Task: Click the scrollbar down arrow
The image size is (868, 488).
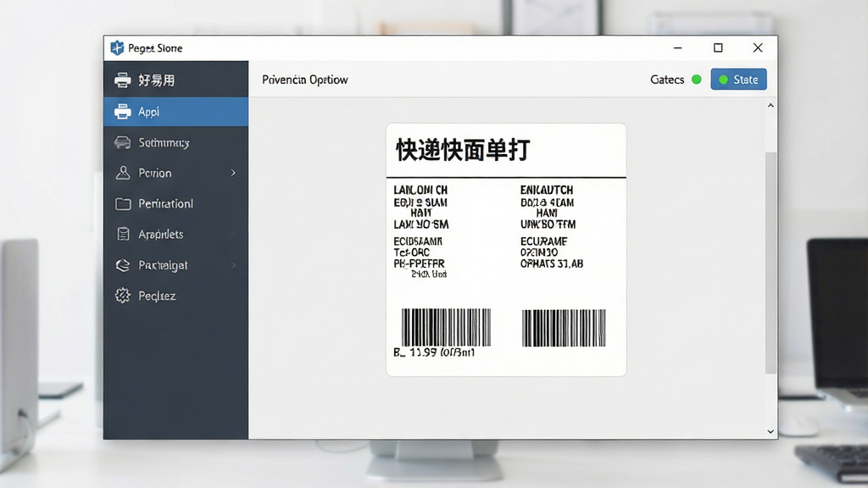Action: click(x=771, y=431)
